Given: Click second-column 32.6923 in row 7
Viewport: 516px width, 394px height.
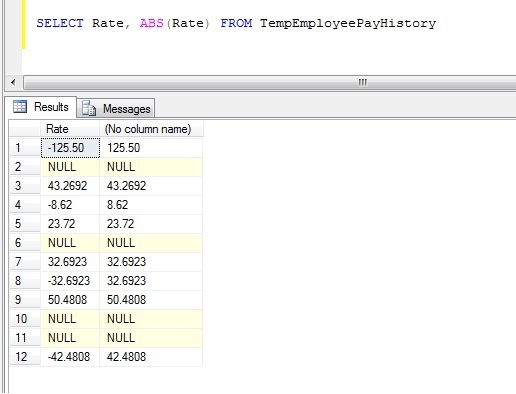Looking at the screenshot, I should [x=151, y=262].
